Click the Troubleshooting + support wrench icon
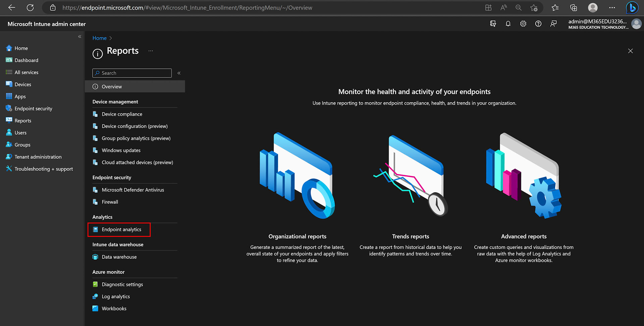 pyautogui.click(x=9, y=169)
